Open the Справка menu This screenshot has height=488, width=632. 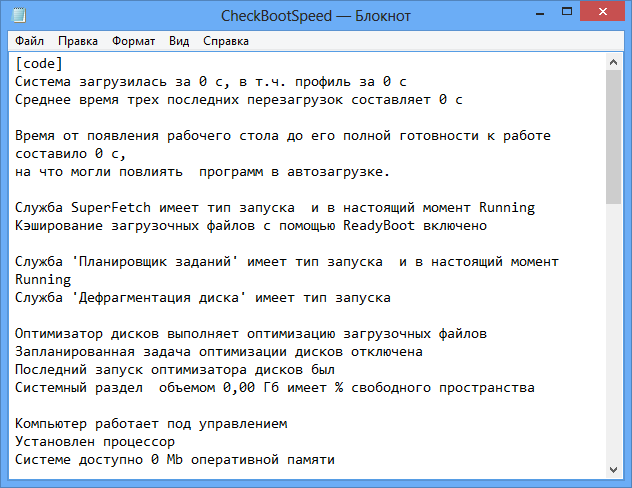pyautogui.click(x=226, y=41)
